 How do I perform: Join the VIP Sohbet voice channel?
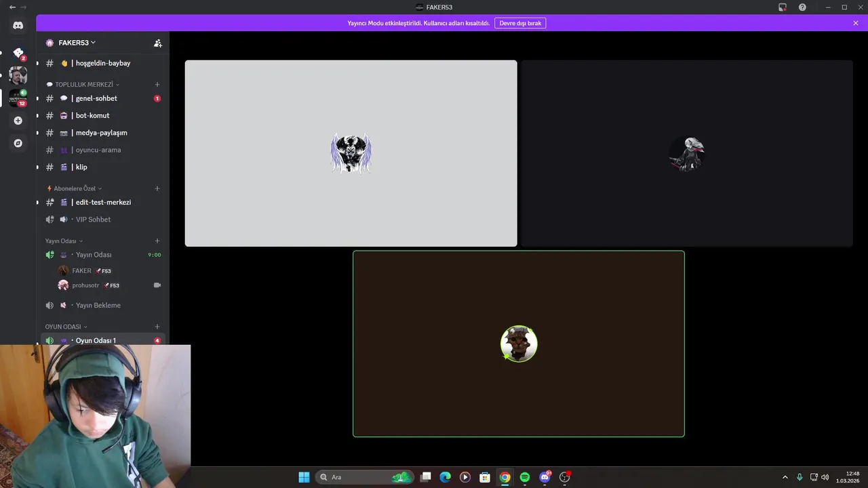[103, 220]
